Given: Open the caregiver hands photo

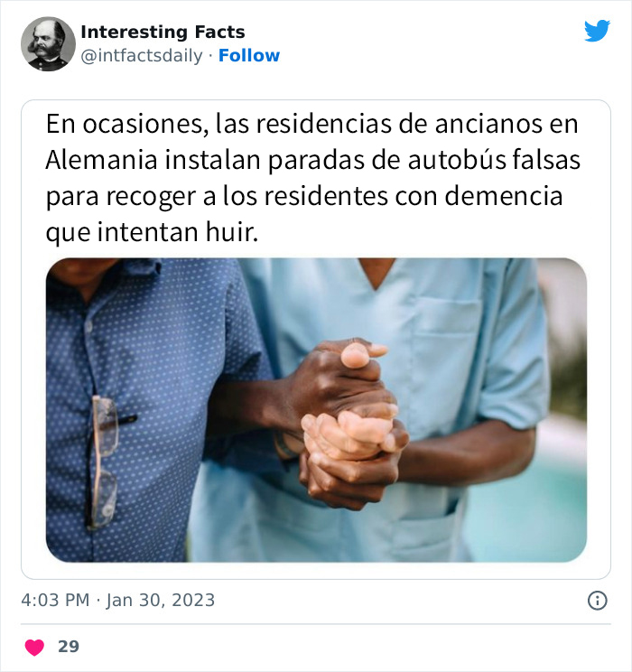Looking at the screenshot, I should 316,410.
